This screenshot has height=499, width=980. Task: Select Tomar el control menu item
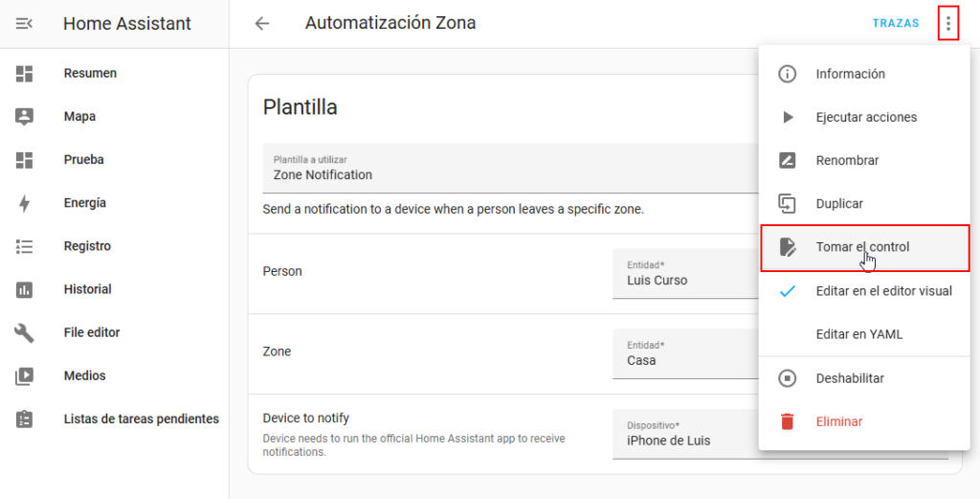863,247
